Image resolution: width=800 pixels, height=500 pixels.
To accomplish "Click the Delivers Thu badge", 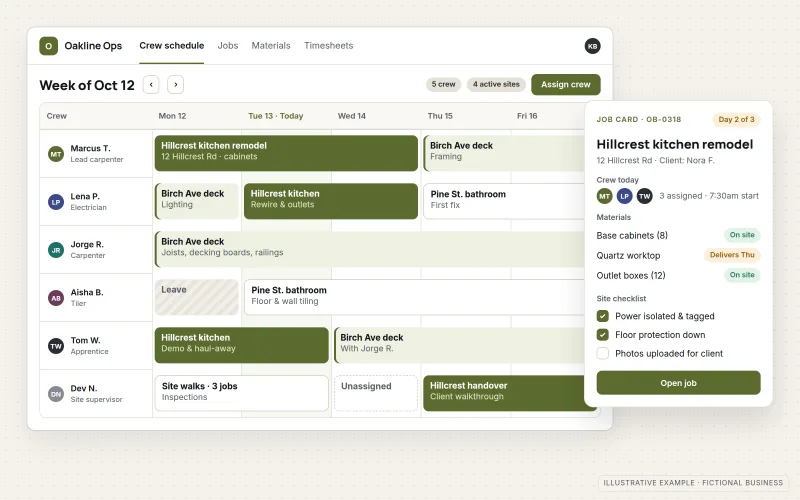I will [x=732, y=255].
